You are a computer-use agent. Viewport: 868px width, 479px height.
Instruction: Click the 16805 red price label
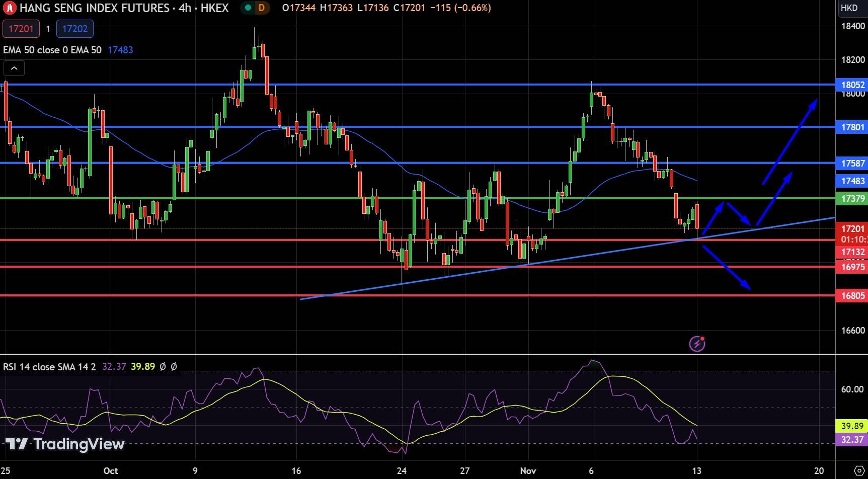coord(852,296)
